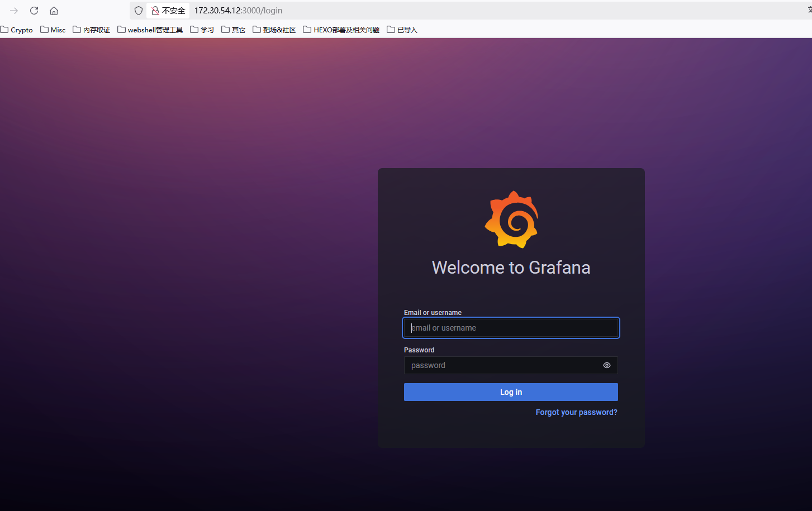Reload the page with refresh icon
The height and width of the screenshot is (511, 812).
click(x=34, y=11)
